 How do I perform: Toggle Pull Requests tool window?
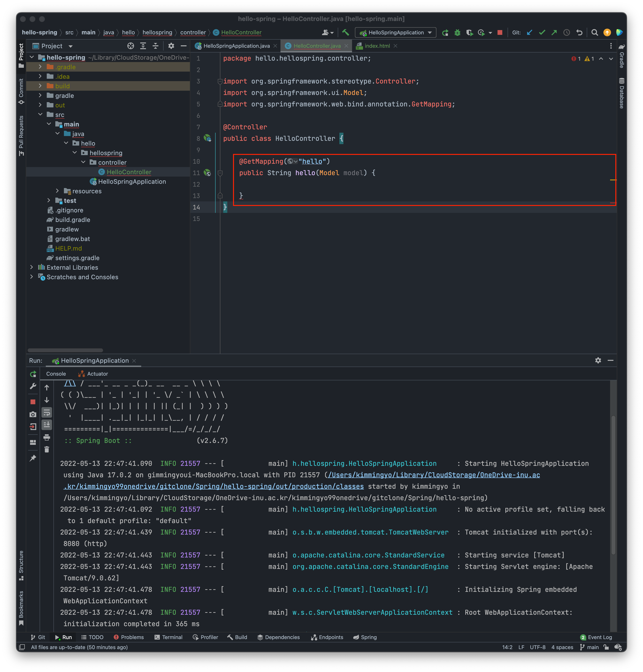[21, 136]
